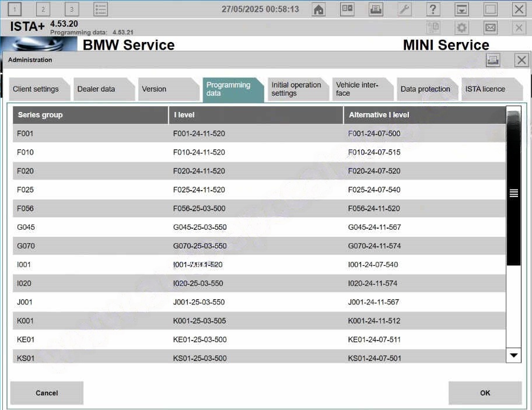The width and height of the screenshot is (532, 410).
Task: Click the documents copy icon in second row
Action: click(433, 27)
